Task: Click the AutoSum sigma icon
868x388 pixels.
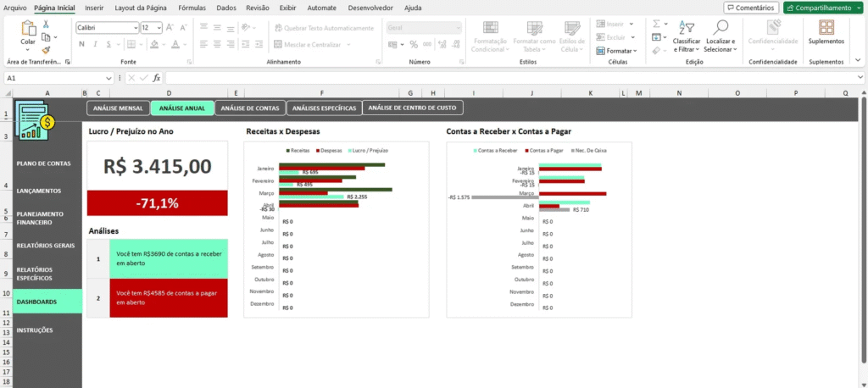Action: (x=657, y=25)
